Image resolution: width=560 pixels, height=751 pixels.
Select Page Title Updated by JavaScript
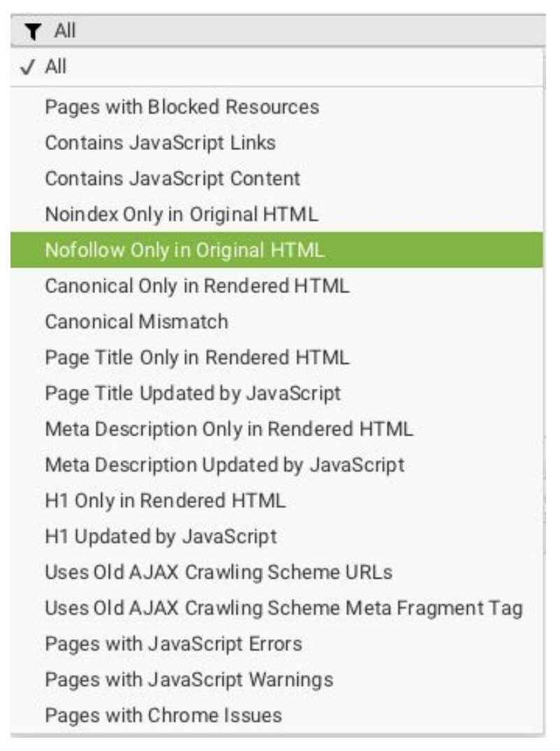277,393
